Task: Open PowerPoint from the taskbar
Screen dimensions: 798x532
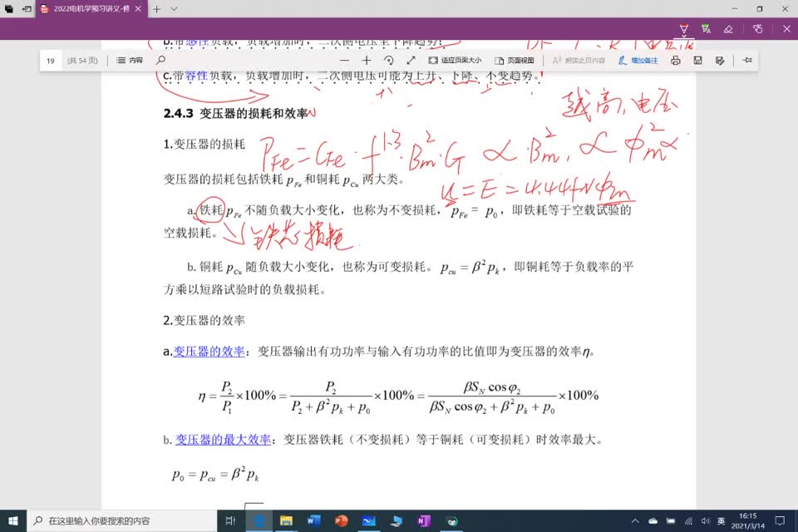Action: pos(342,521)
